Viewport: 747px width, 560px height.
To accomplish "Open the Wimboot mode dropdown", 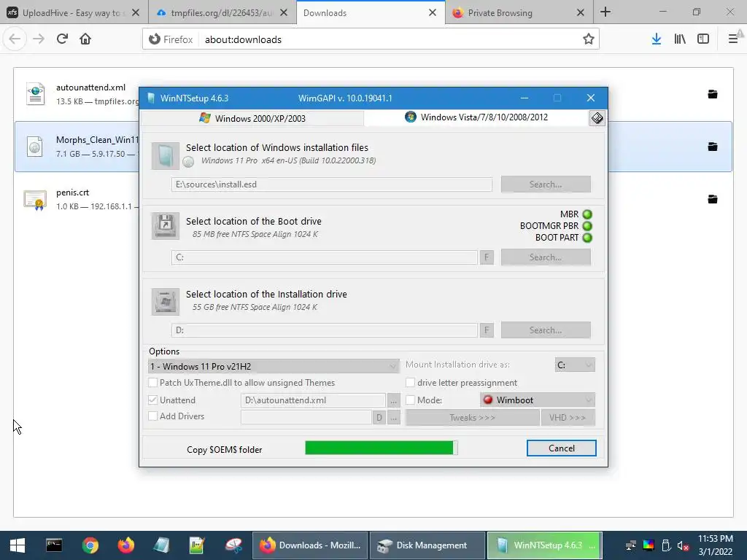I will (x=538, y=400).
